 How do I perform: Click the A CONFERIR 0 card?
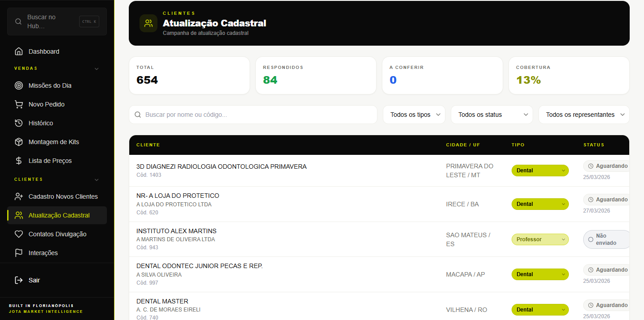coord(442,75)
